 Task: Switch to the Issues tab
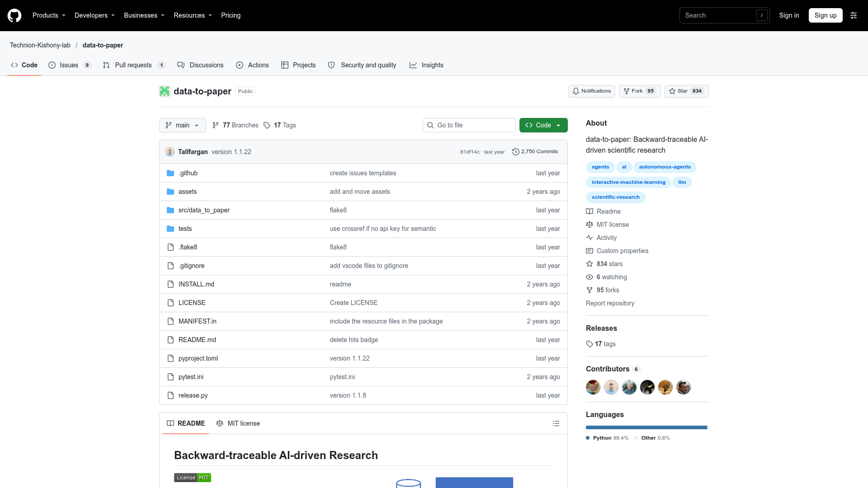tap(70, 65)
